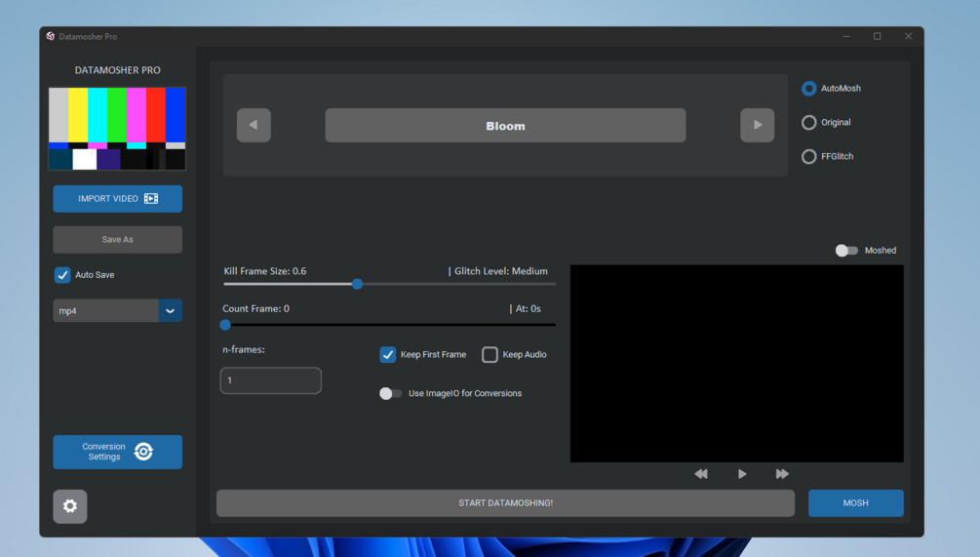The image size is (980, 557).
Task: Toggle Use ImageIO for Conversions switch
Action: (391, 393)
